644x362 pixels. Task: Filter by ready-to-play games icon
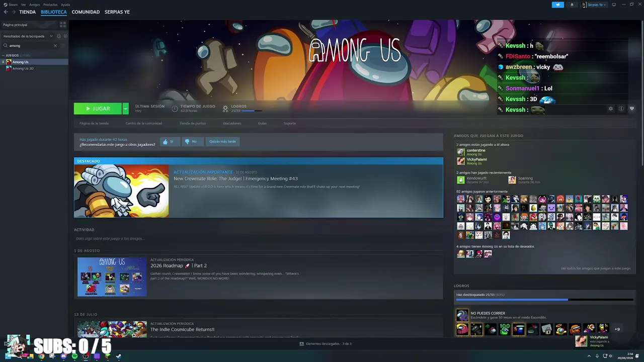65,36
